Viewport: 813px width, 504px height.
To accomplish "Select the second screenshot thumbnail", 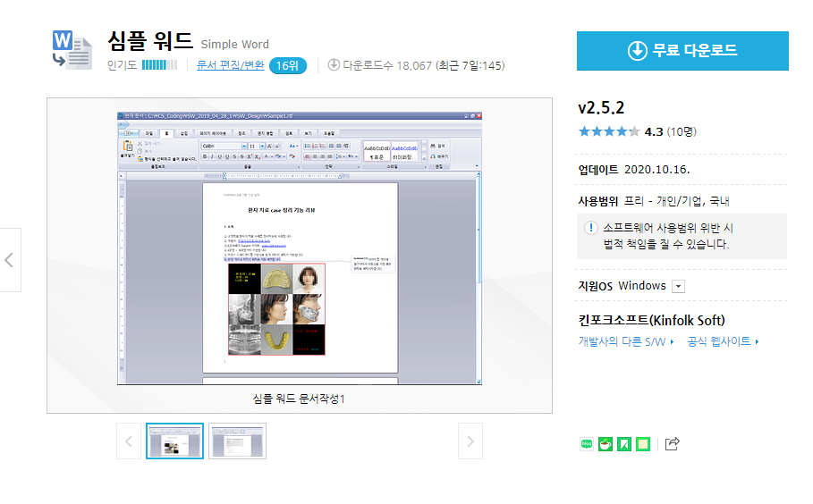I will tap(238, 441).
